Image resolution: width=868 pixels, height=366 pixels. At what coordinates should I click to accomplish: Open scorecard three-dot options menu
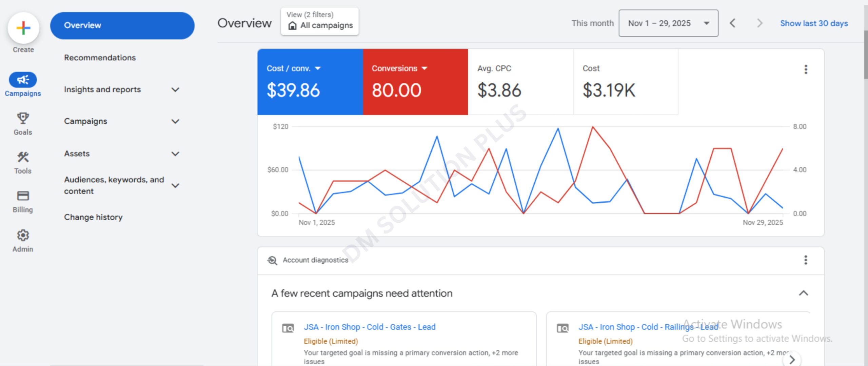(x=806, y=69)
